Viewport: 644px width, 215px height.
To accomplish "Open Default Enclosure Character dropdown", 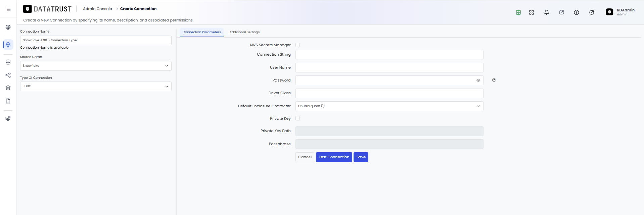I will click(389, 106).
